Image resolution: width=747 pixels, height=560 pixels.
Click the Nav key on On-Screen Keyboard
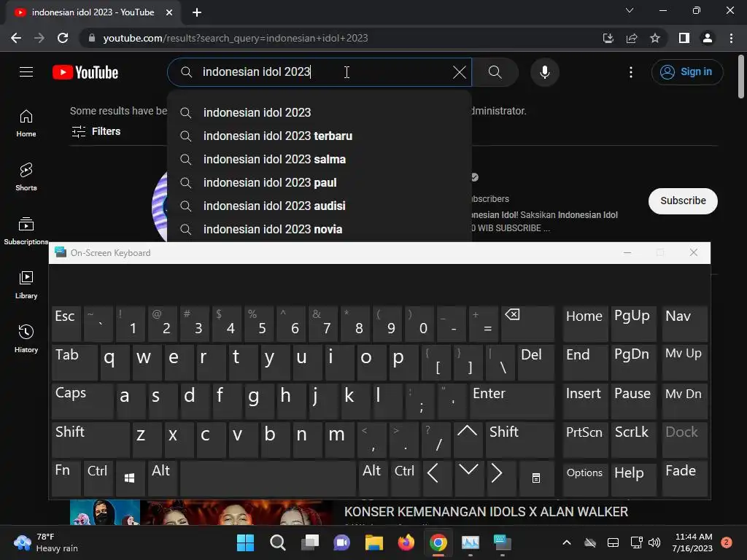point(684,324)
